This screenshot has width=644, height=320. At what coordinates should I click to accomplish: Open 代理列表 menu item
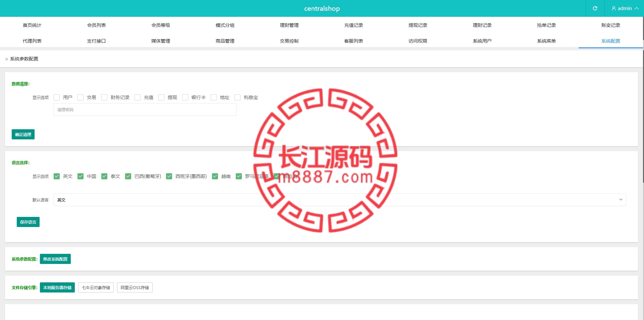tap(32, 41)
